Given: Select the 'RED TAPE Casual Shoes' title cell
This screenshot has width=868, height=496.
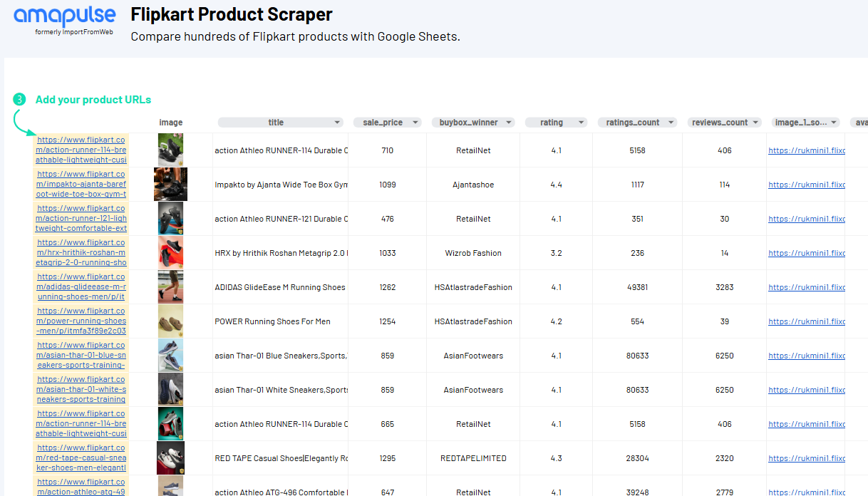Looking at the screenshot, I should [x=281, y=458].
